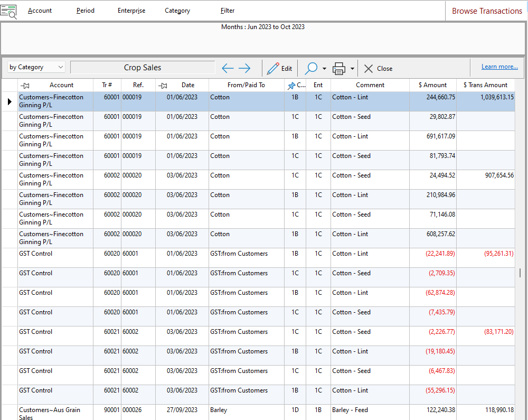
Task: Click the printer icon
Action: [339, 68]
